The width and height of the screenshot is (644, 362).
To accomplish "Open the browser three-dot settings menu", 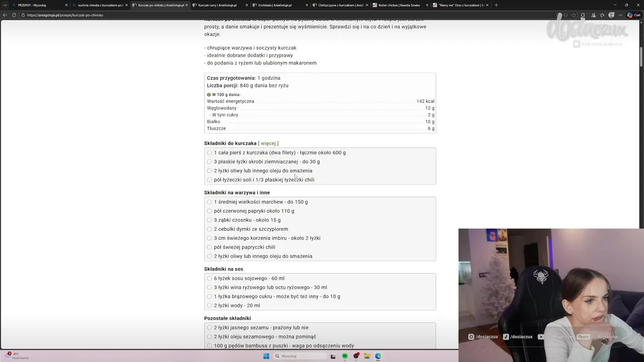I will click(x=620, y=15).
